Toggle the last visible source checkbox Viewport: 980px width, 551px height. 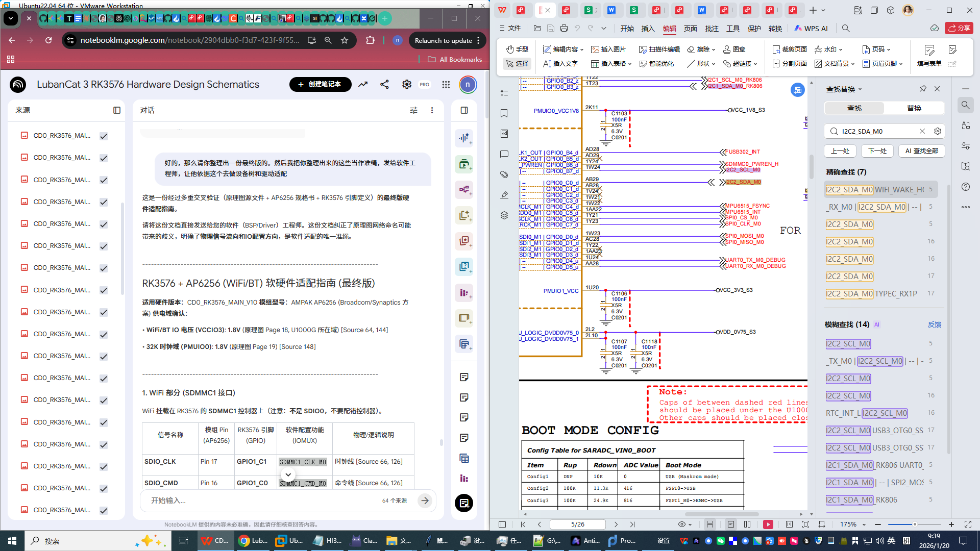[104, 511]
